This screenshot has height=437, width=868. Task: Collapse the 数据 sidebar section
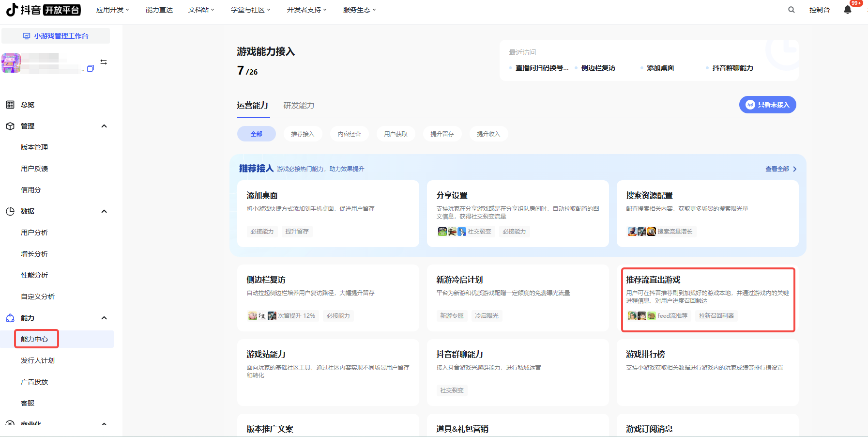(104, 211)
